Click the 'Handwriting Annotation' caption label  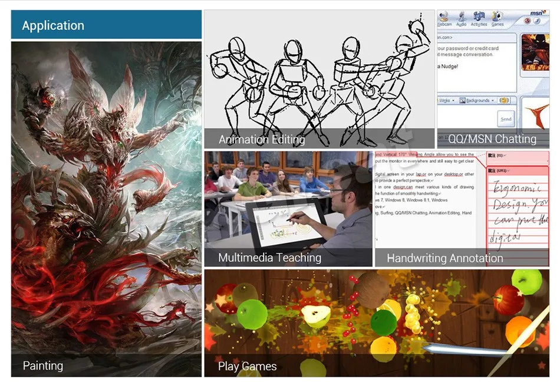(444, 258)
